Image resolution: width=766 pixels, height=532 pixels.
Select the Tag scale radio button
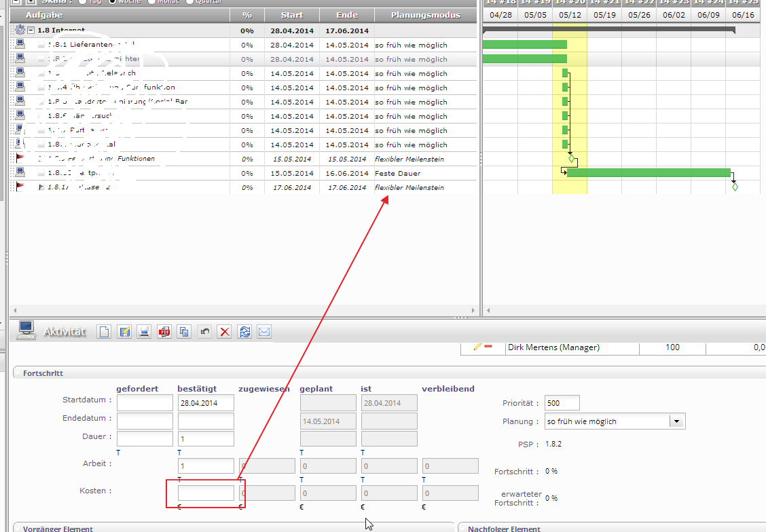click(x=83, y=1)
